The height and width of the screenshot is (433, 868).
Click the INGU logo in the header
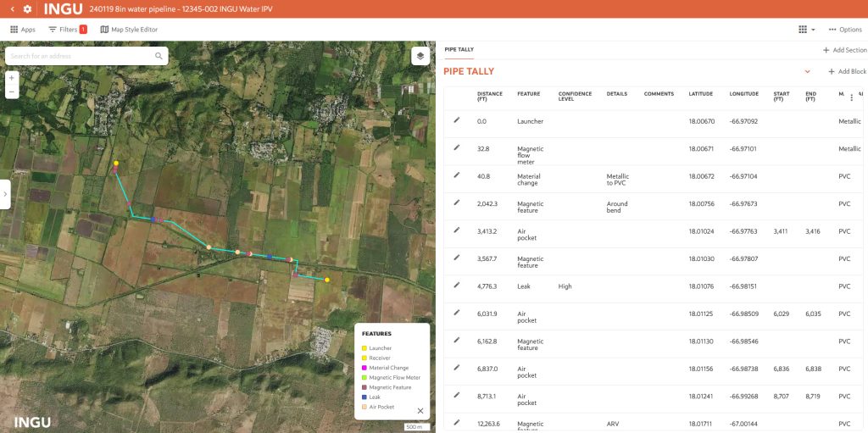click(63, 8)
